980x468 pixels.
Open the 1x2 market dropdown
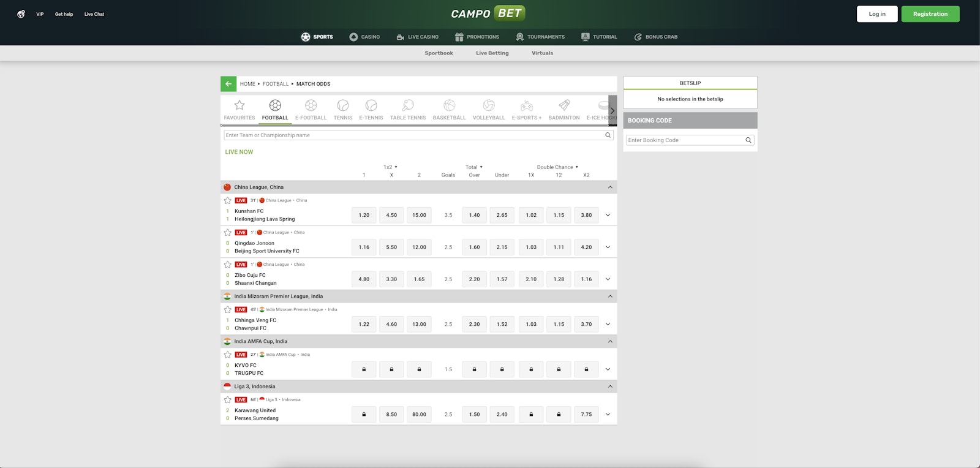pyautogui.click(x=391, y=167)
